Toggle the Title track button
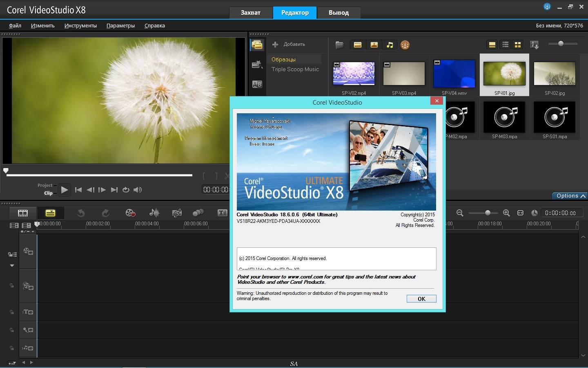Screen dimensions: 588x368 (28, 312)
